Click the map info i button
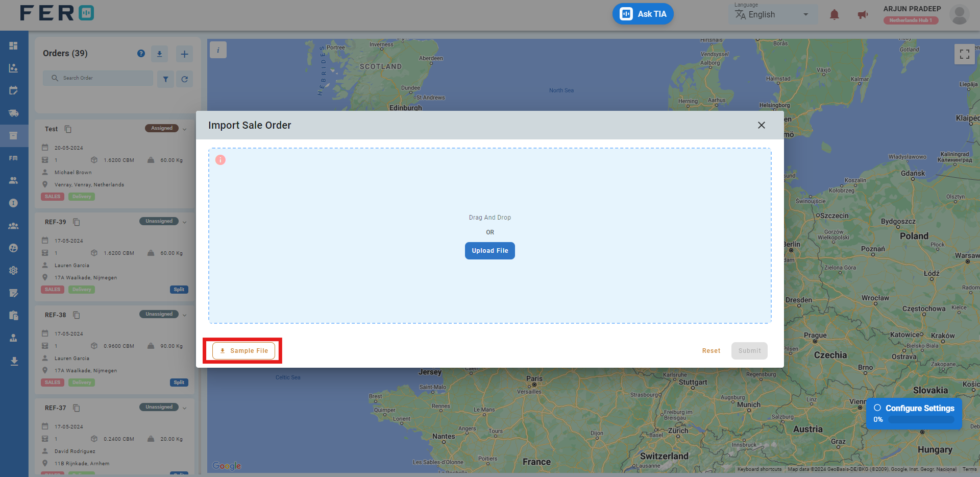 coord(218,50)
